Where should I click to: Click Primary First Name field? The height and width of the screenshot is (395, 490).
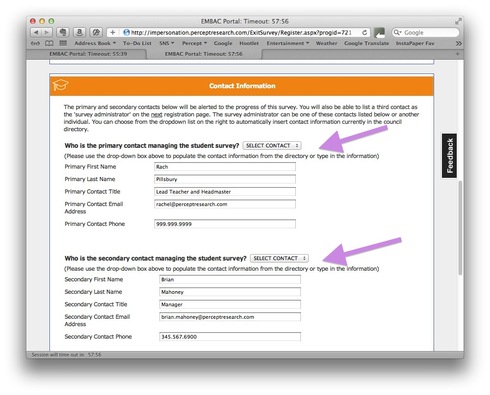tap(225, 167)
